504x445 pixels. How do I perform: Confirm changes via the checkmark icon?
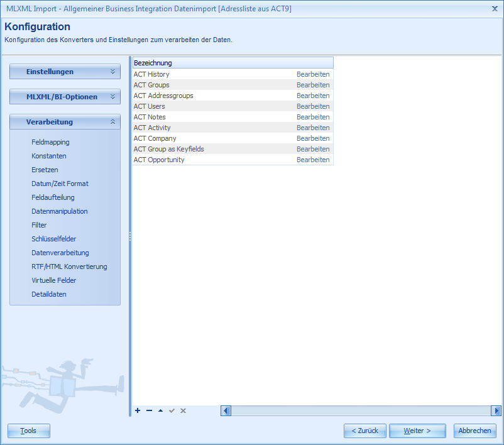[x=172, y=410]
